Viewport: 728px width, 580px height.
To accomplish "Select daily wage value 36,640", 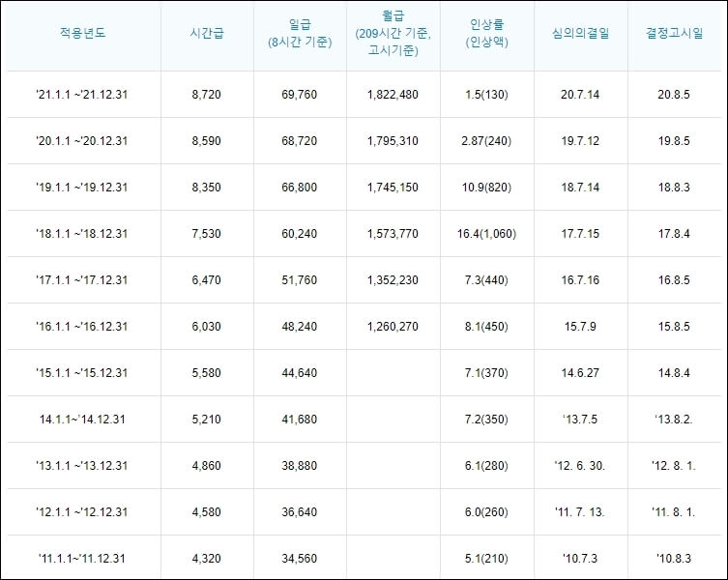I will 300,512.
